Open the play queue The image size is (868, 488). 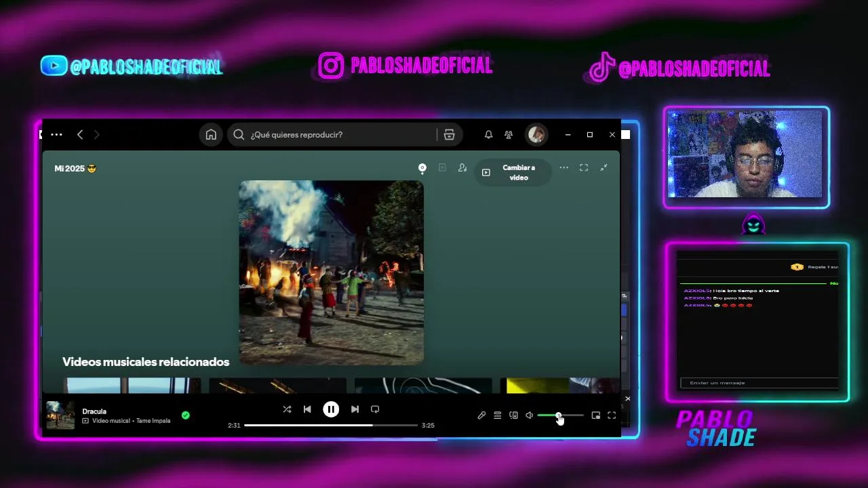(498, 415)
